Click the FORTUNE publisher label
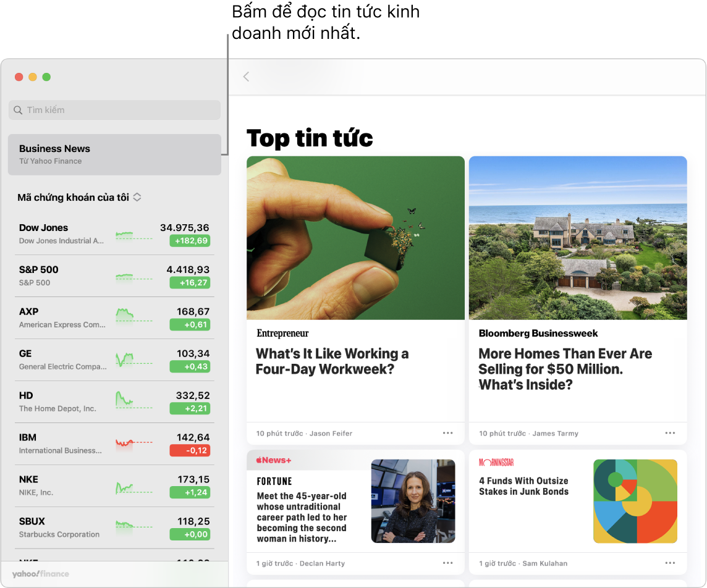 (274, 481)
